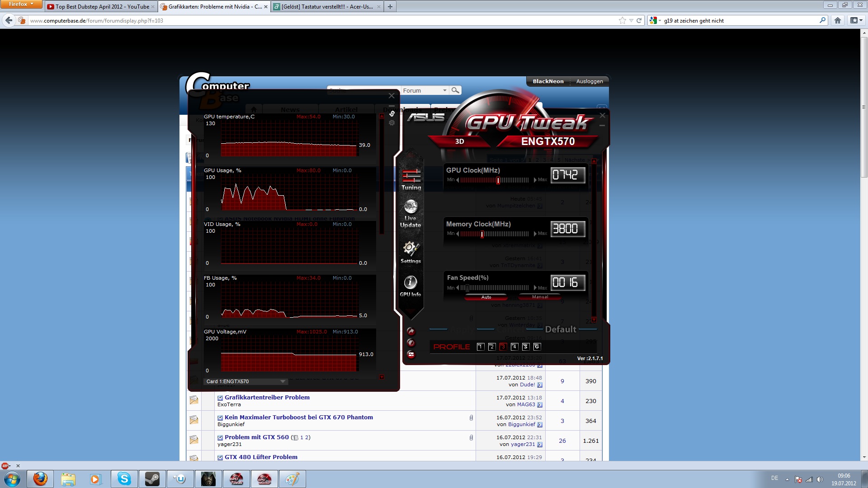The width and height of the screenshot is (868, 488).
Task: Click monitor panel small gear icon
Action: (392, 123)
